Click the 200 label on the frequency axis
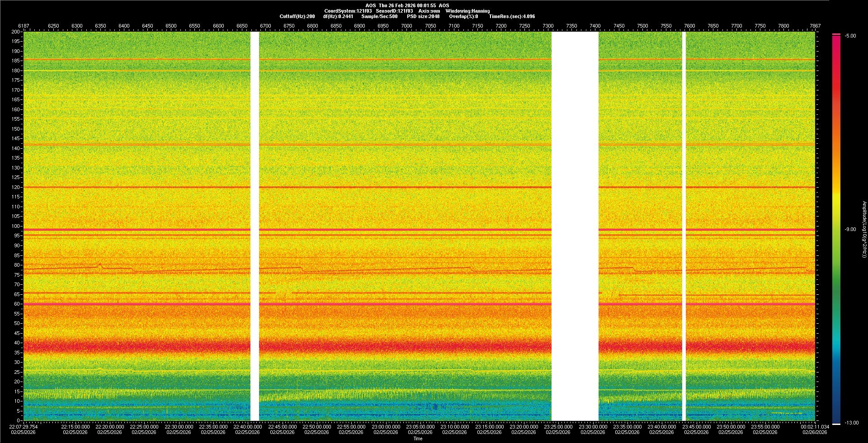 tap(15, 32)
